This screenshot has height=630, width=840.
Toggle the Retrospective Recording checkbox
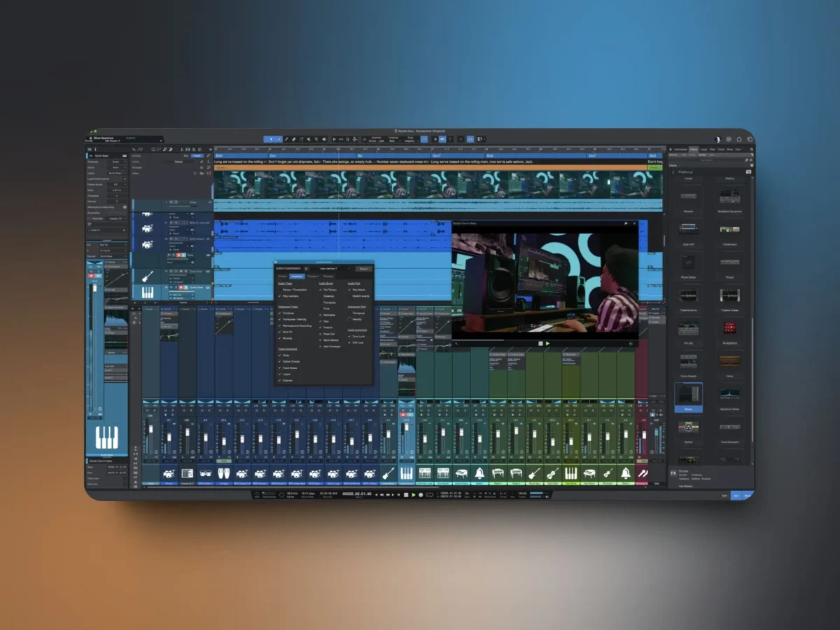[x=279, y=326]
